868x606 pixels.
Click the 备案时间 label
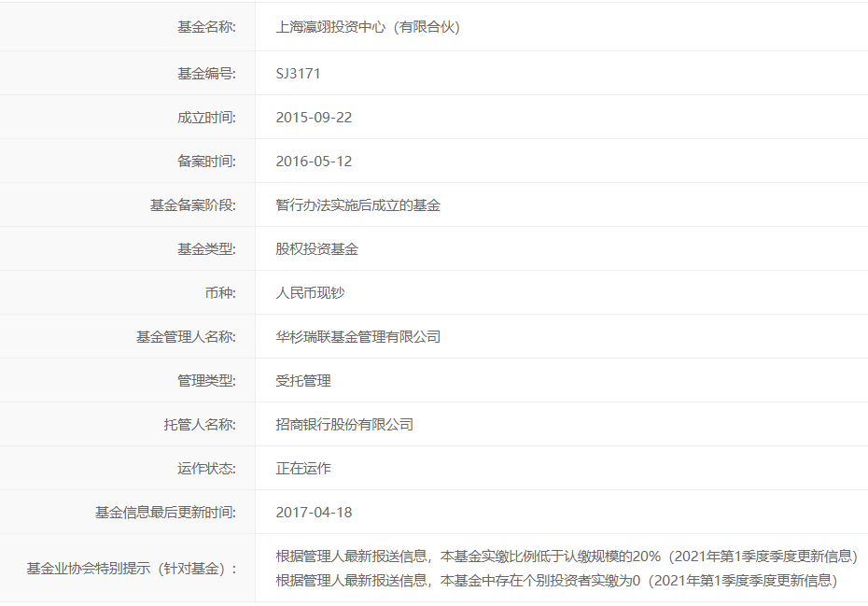pos(206,162)
